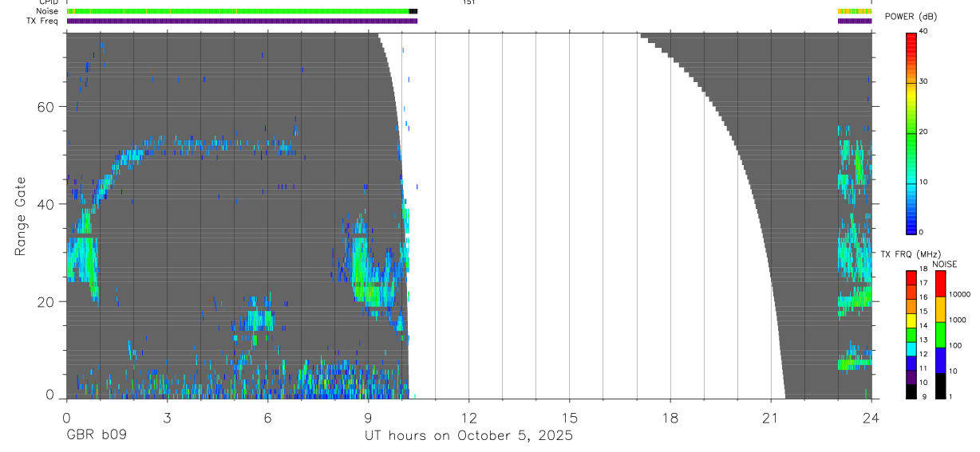The image size is (980, 452).
Task: Click y-axis tick label 20
Action: tap(48, 302)
